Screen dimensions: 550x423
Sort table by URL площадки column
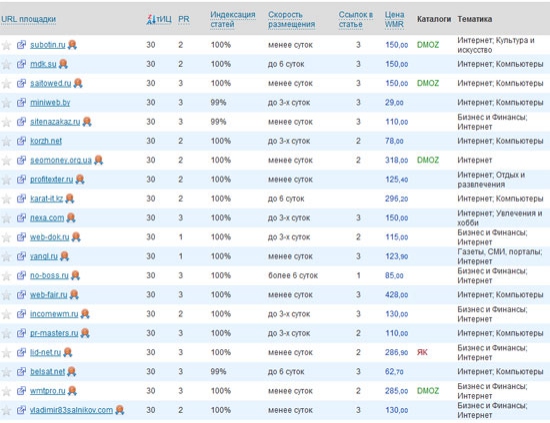[28, 19]
